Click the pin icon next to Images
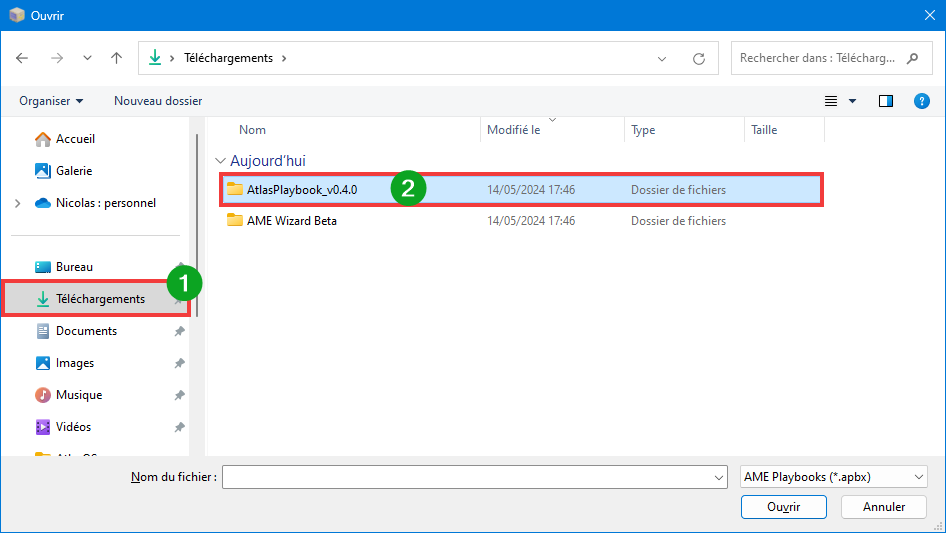The image size is (946, 533). click(x=179, y=363)
